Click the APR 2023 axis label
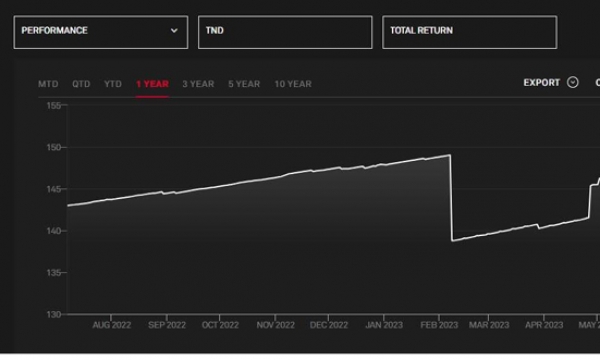 544,325
